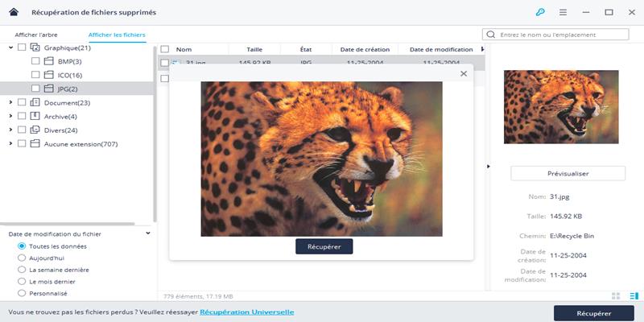Select the Aujourd'hui radio button
The image size is (644, 322).
point(22,258)
